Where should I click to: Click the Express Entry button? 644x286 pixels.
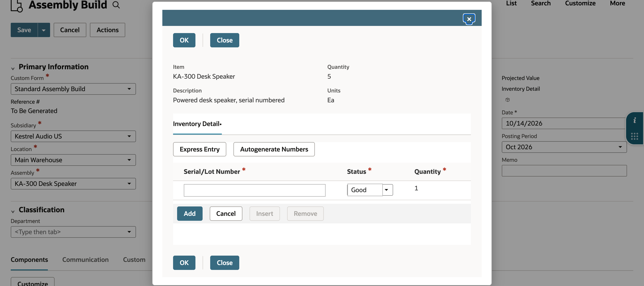(x=199, y=149)
